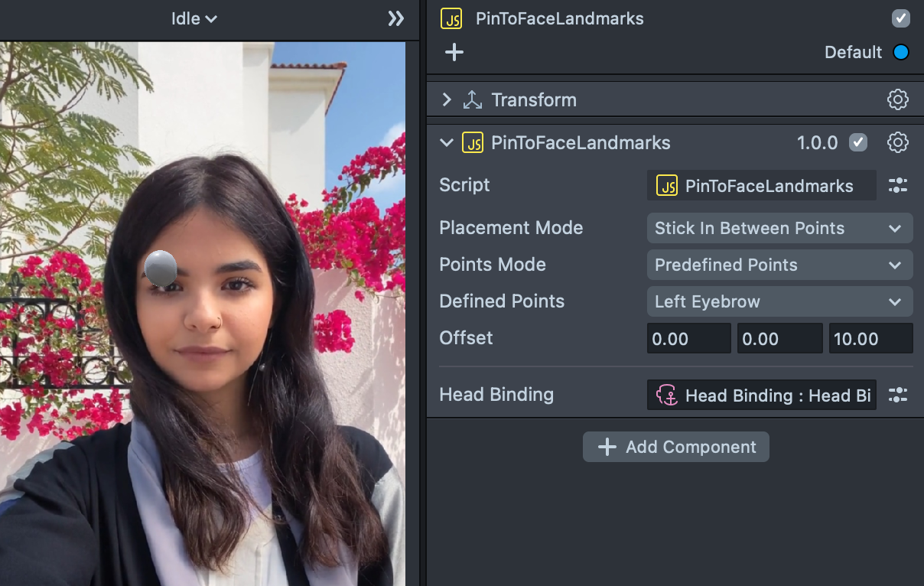Open Transform component settings gear

tap(897, 99)
